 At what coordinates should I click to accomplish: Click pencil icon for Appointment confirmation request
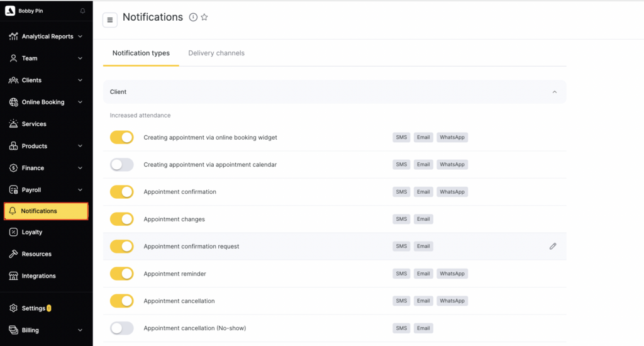pos(553,247)
